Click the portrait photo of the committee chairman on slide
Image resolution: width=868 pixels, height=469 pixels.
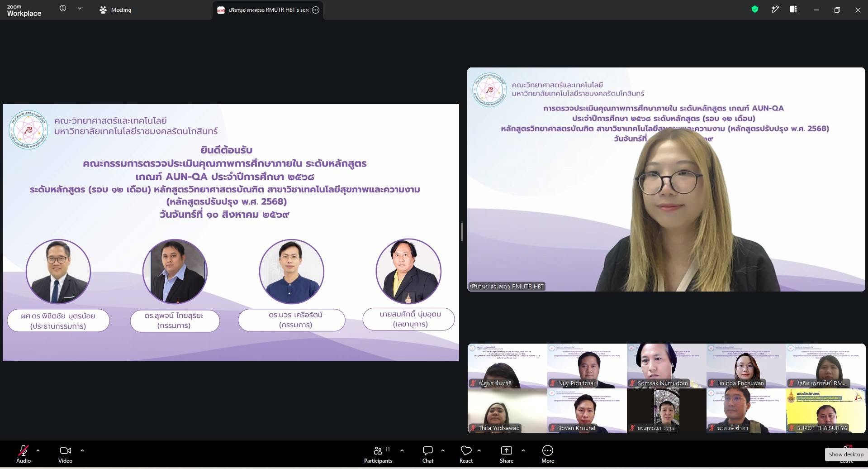58,272
